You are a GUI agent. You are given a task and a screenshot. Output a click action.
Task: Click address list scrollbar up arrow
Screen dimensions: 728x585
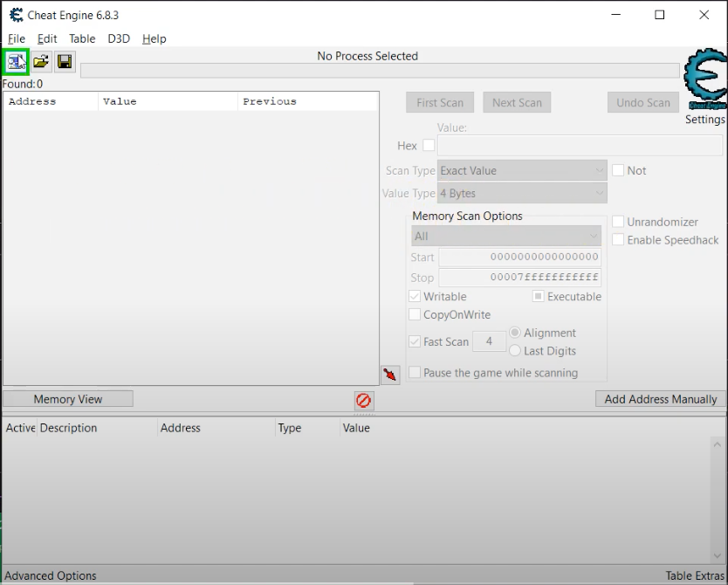point(718,444)
